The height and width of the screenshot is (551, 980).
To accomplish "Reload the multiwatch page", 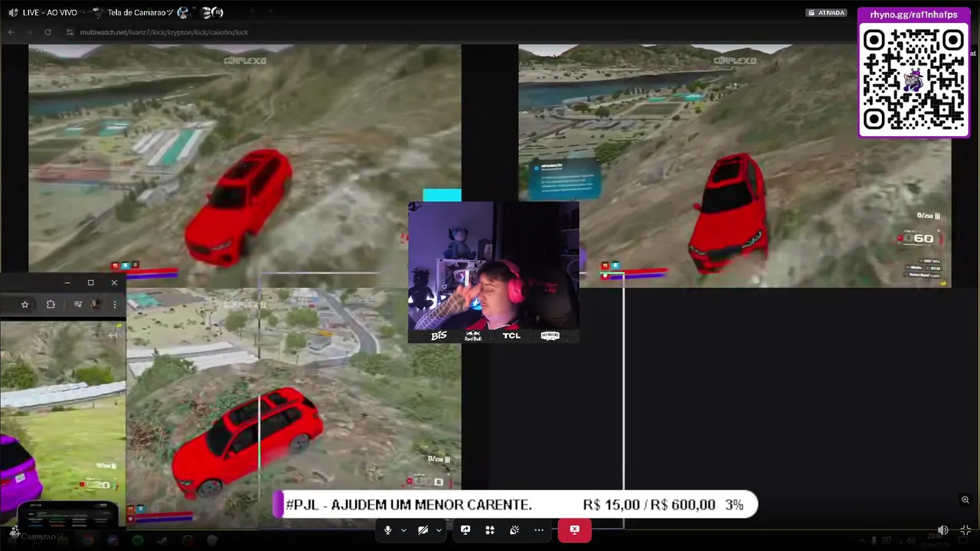I will click(x=47, y=32).
